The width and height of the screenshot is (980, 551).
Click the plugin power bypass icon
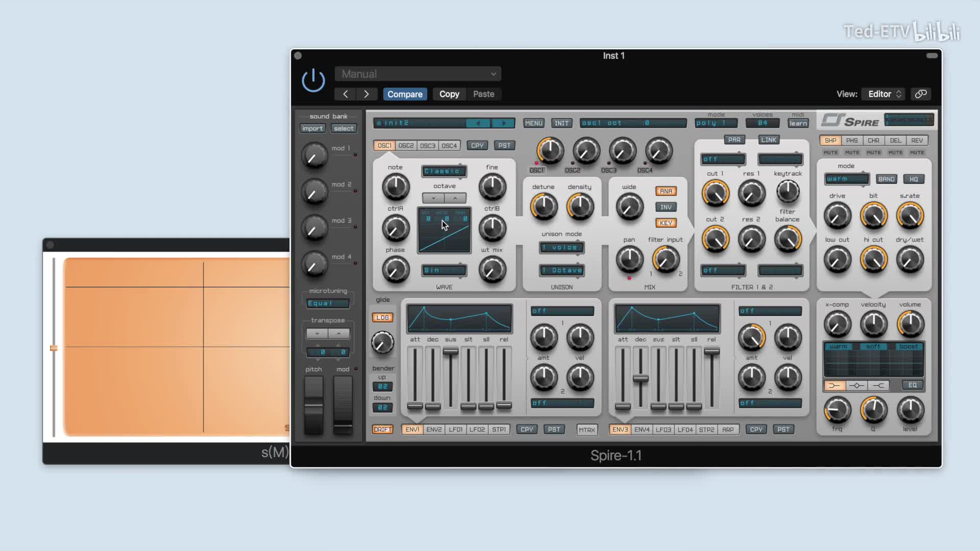(x=313, y=80)
